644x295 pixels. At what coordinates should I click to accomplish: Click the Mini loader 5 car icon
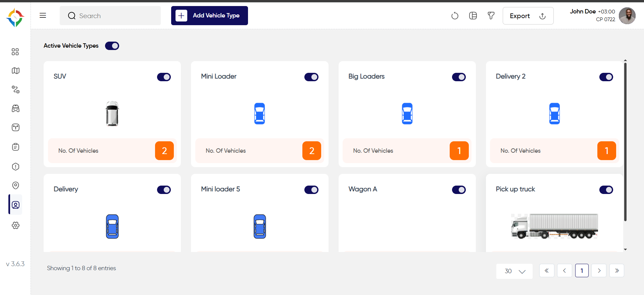[260, 227]
